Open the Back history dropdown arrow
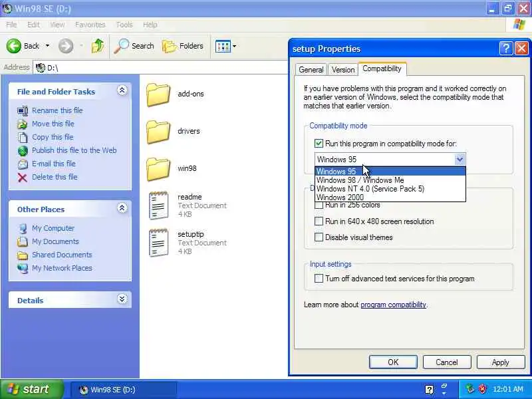Screen dimensions: 532x399 47,46
